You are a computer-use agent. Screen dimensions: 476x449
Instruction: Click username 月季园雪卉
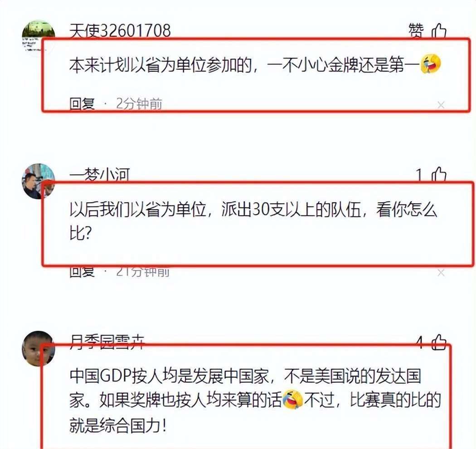pyautogui.click(x=107, y=342)
